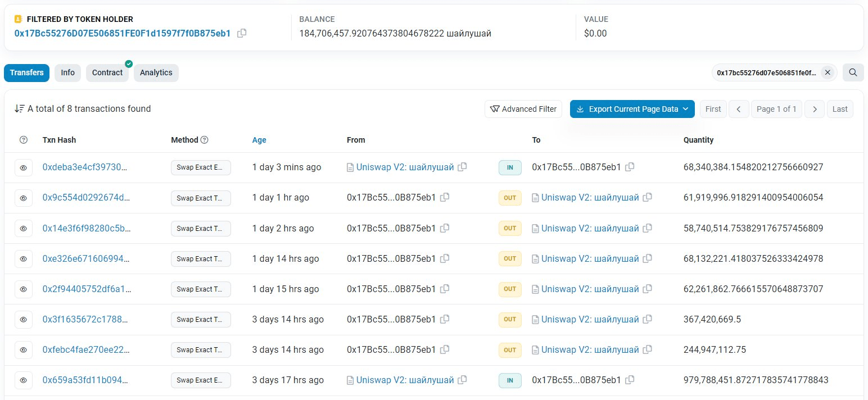Click the table header question mark icon
The width and height of the screenshot is (868, 400).
[24, 140]
